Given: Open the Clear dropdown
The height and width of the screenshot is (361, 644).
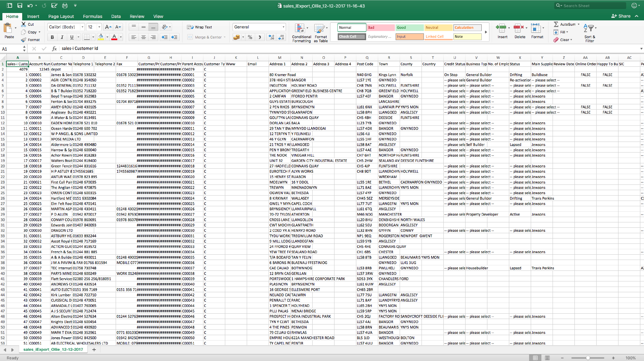Looking at the screenshot, I should 571,40.
